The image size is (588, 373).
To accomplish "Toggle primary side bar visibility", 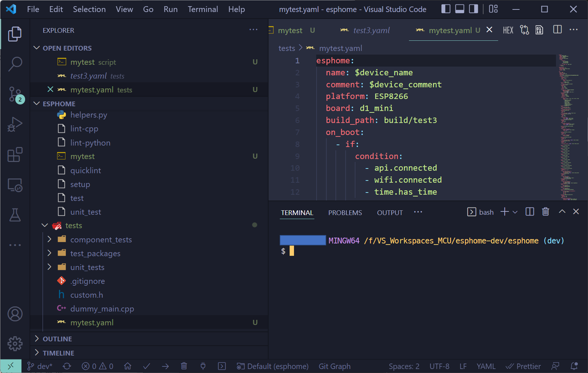I will tap(446, 9).
